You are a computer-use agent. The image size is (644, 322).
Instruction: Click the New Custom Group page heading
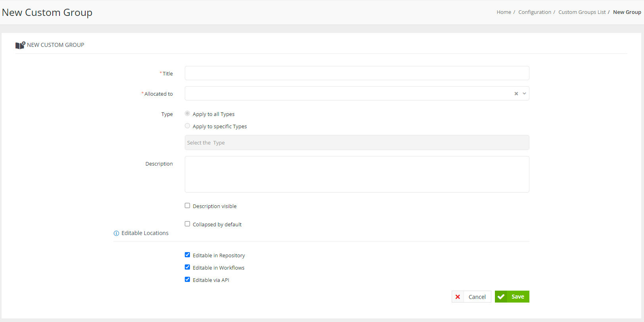tap(47, 12)
